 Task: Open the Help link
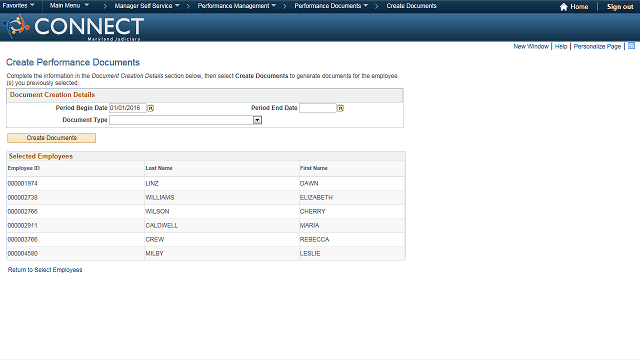pos(561,47)
